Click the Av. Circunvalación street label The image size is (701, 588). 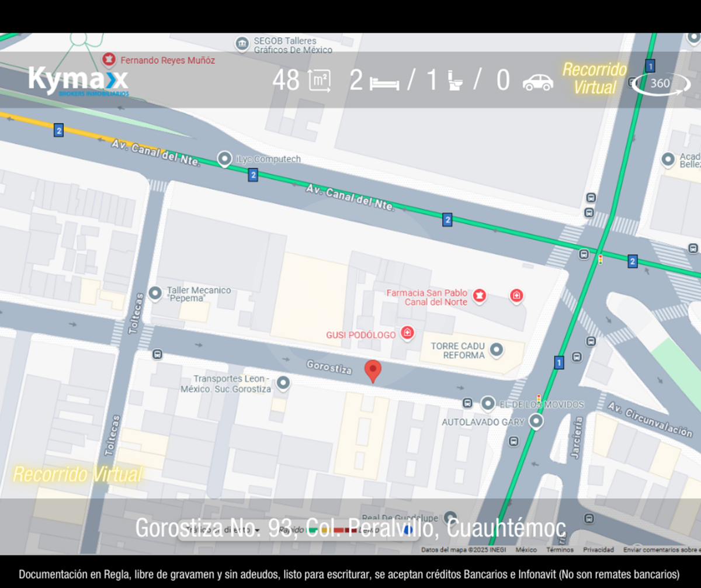649,419
